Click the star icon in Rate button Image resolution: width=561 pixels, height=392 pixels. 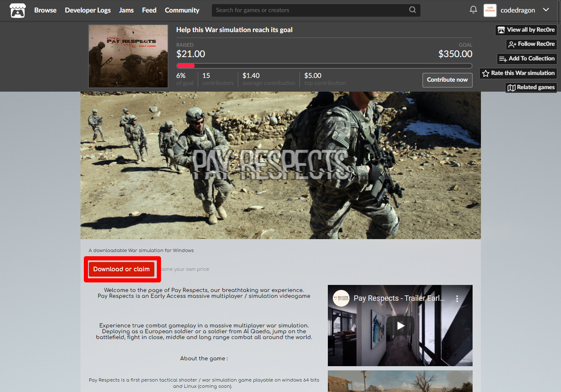point(486,74)
